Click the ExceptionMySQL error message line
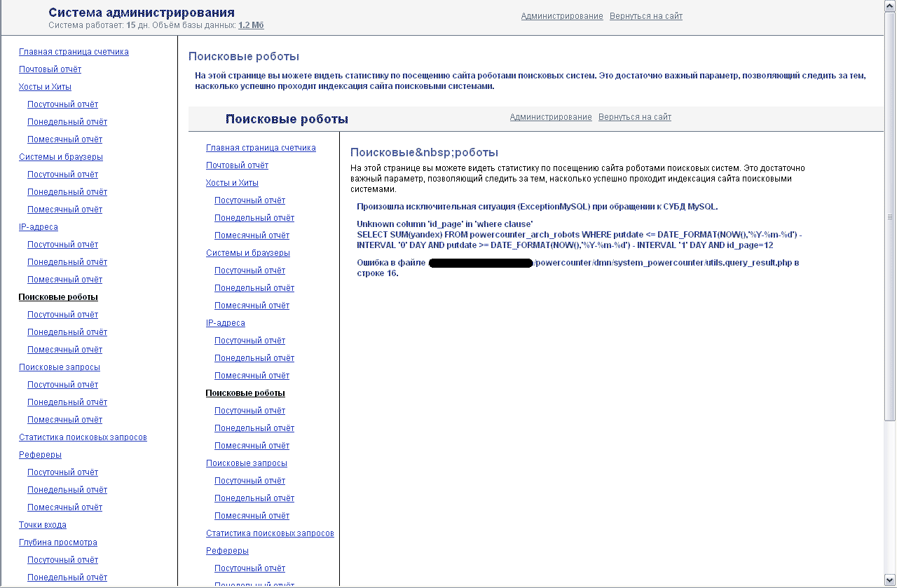Screen dimensions: 897x588 [537, 207]
